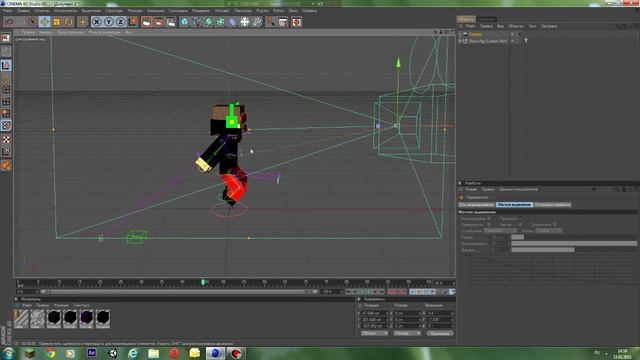Open After Effects from the taskbar

(x=92, y=353)
